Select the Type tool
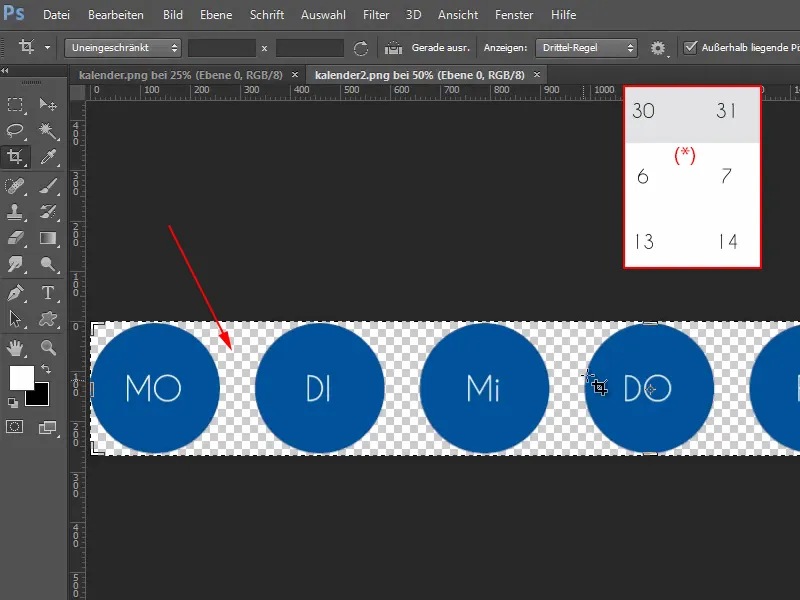Image resolution: width=800 pixels, height=600 pixels. [x=48, y=293]
